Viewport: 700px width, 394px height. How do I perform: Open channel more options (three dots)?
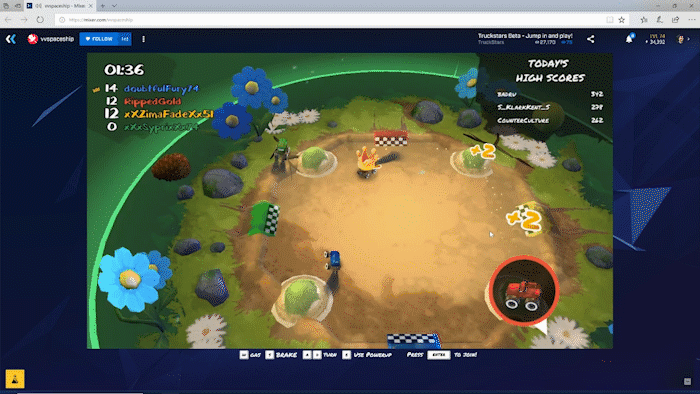(x=143, y=39)
